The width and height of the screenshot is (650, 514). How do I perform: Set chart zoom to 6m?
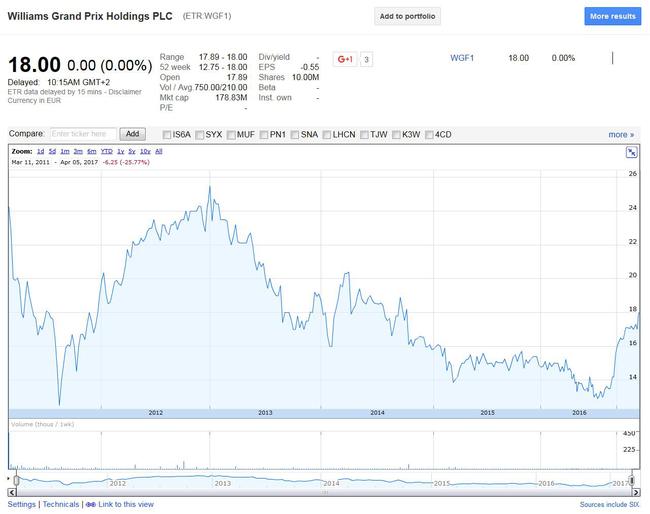pos(92,151)
